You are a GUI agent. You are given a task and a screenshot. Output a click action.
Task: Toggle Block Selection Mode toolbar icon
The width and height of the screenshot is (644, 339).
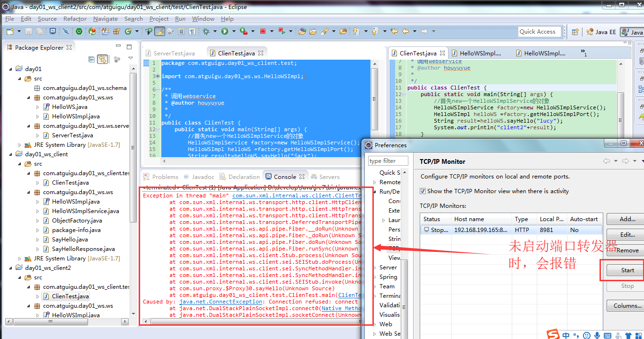click(x=181, y=31)
